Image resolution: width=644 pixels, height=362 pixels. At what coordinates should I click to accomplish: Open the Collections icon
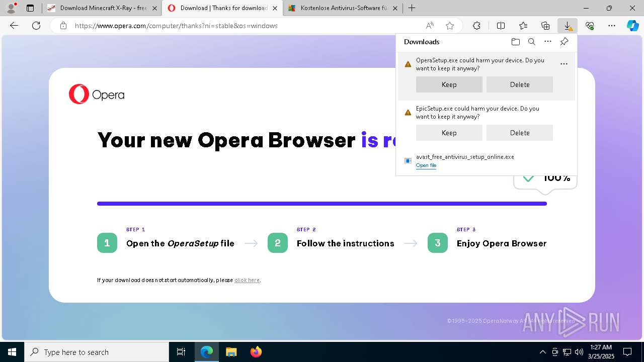click(545, 26)
